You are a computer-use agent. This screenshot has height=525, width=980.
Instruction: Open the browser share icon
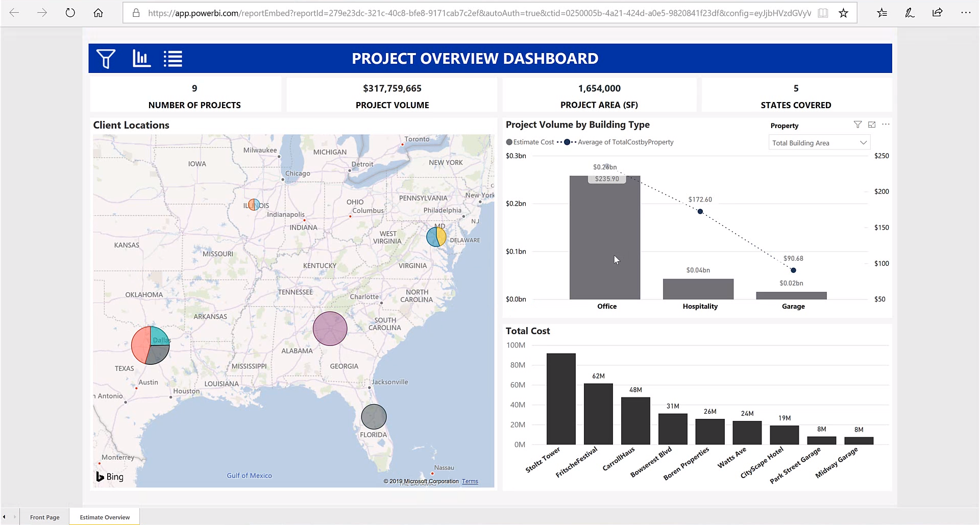937,13
